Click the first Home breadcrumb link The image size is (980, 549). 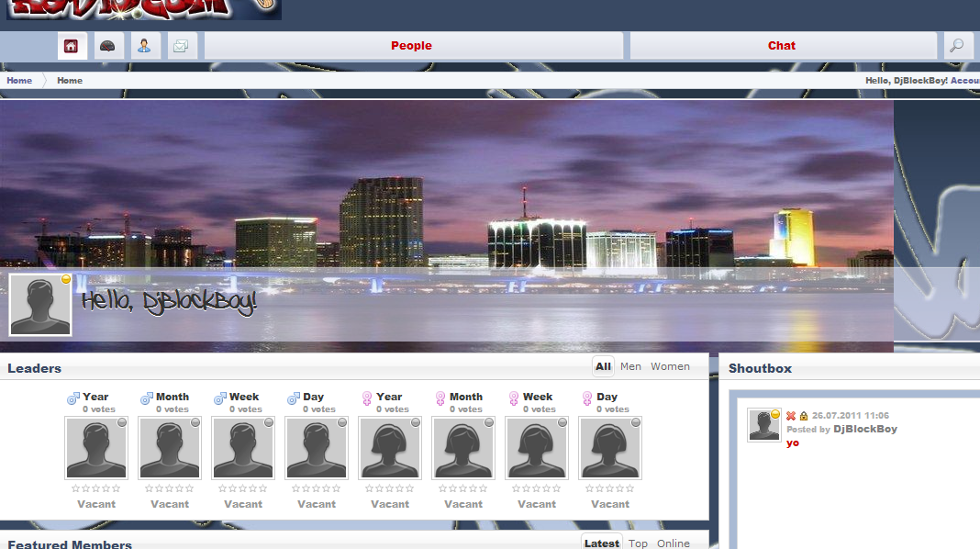point(19,81)
